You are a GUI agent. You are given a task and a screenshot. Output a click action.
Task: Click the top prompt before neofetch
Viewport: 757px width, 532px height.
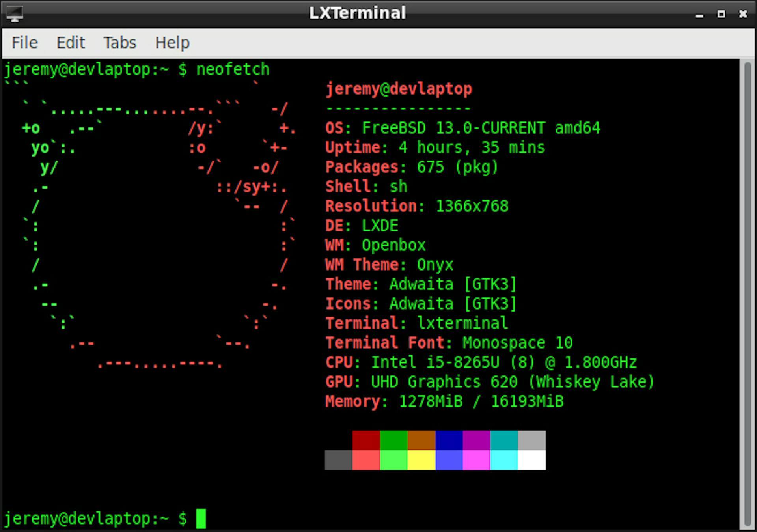click(x=95, y=69)
